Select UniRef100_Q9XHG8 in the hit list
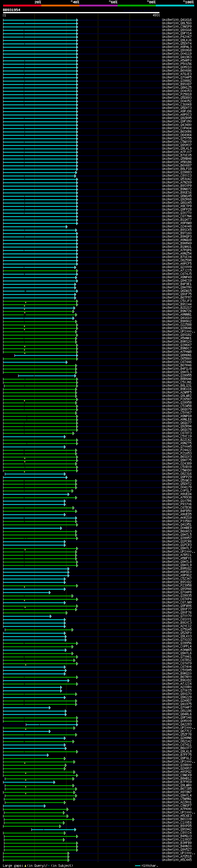197x868 pixels. point(177,50)
